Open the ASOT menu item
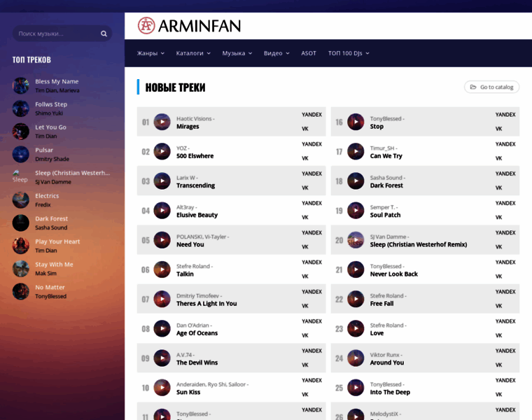This screenshot has width=532, height=420. (x=309, y=53)
